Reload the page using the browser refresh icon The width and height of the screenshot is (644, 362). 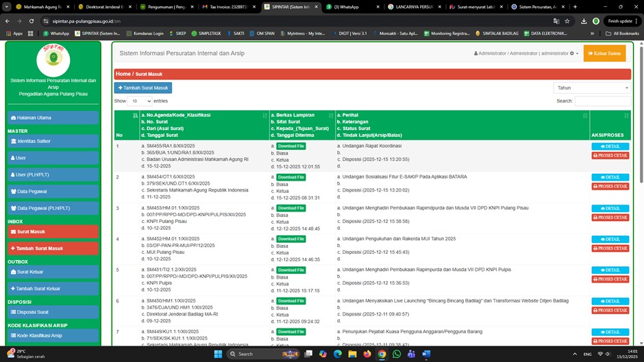tap(32, 21)
